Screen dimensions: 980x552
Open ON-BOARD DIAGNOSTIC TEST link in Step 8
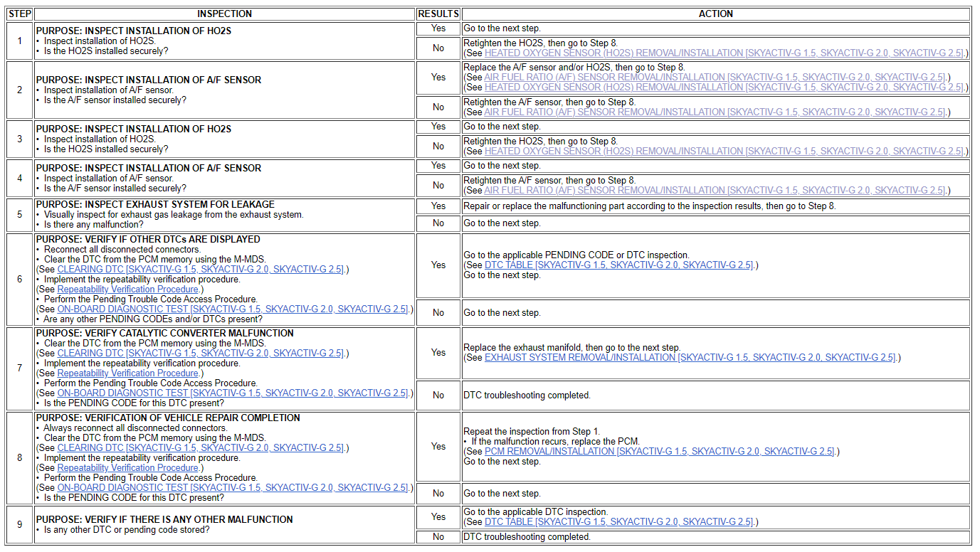[233, 488]
